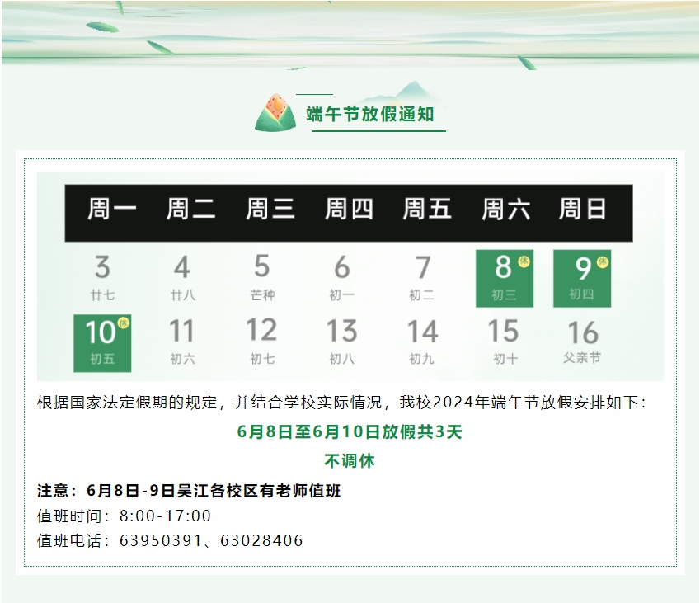This screenshot has width=700, height=603.
Task: Select the 周一 column header
Action: pos(111,209)
